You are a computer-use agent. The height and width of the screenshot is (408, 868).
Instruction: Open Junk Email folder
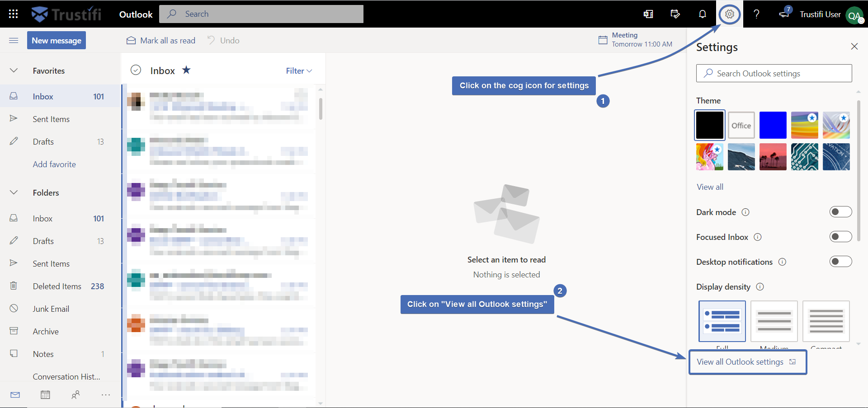tap(61, 309)
